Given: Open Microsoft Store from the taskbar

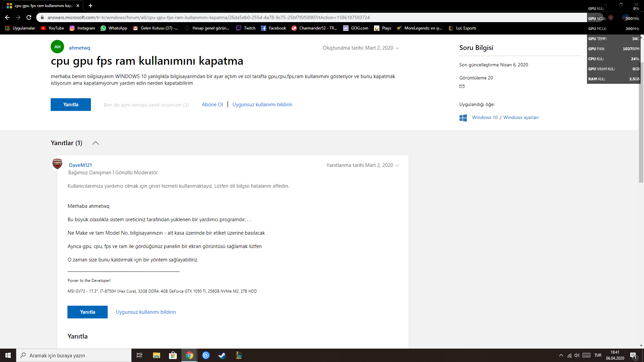Looking at the screenshot, I should [x=173, y=355].
